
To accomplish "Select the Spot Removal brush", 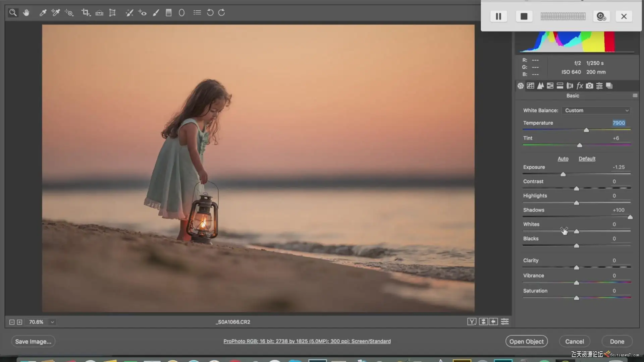I will 129,13.
